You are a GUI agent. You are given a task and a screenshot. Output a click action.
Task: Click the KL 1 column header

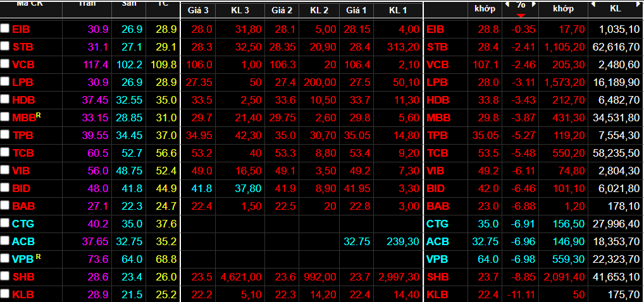[398, 10]
